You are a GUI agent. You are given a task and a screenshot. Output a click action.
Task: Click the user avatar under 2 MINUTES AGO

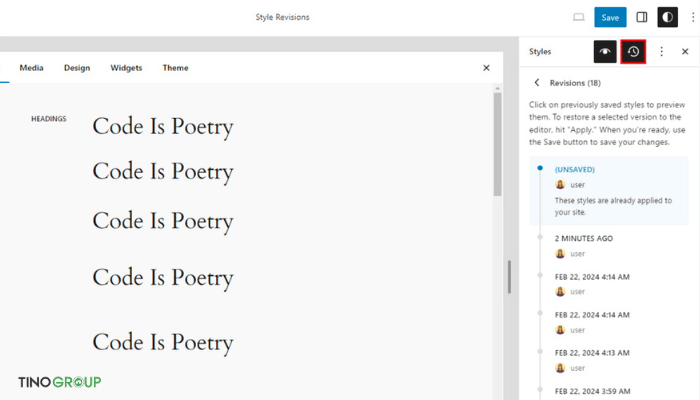560,254
